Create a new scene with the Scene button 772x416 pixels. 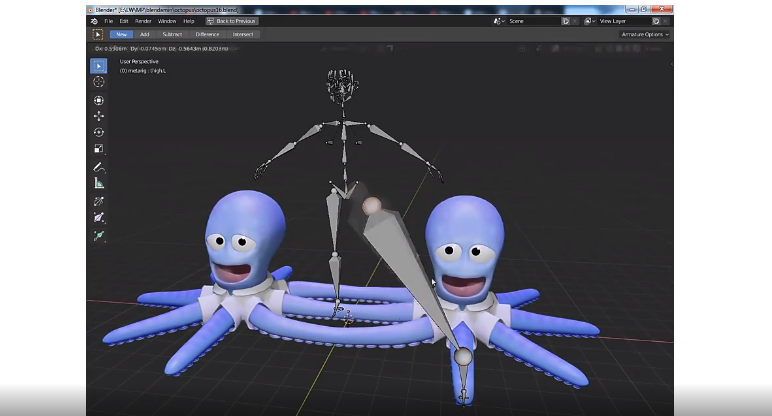(566, 20)
